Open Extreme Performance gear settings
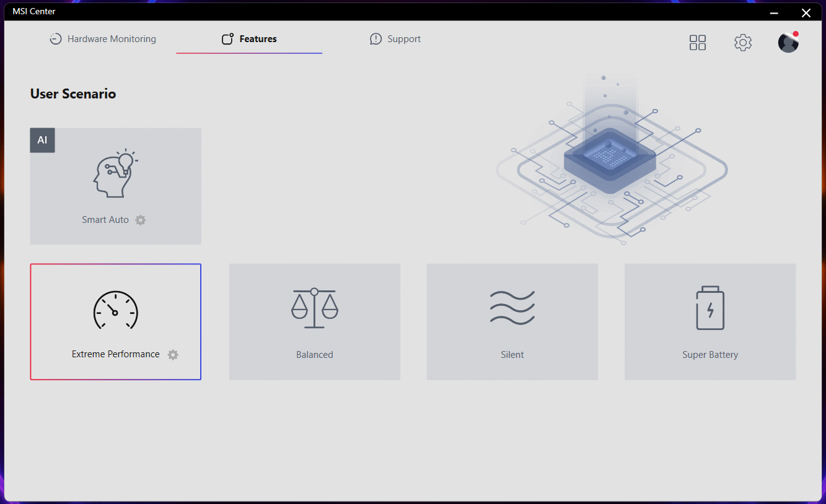Screen dimensions: 826x504 [x=173, y=355]
